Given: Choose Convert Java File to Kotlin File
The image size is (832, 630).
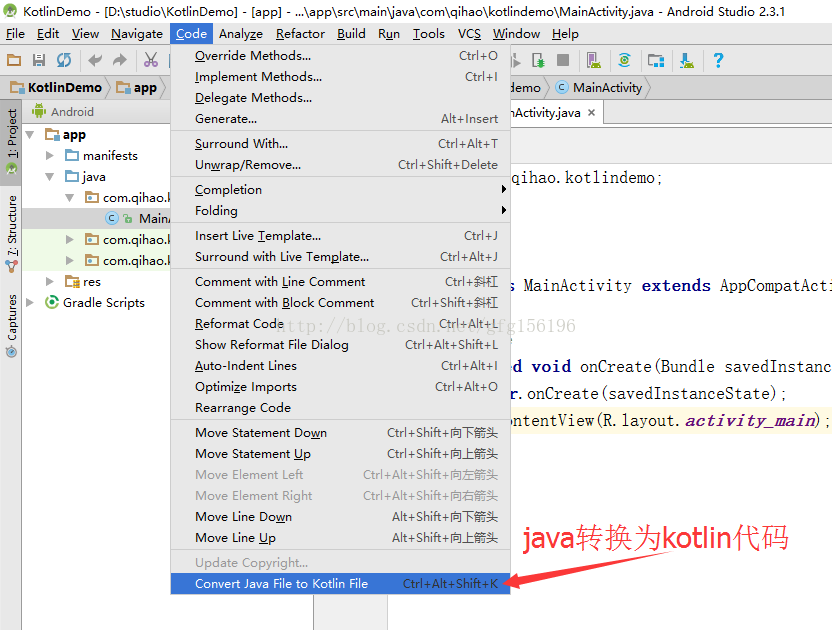Looking at the screenshot, I should pos(340,584).
